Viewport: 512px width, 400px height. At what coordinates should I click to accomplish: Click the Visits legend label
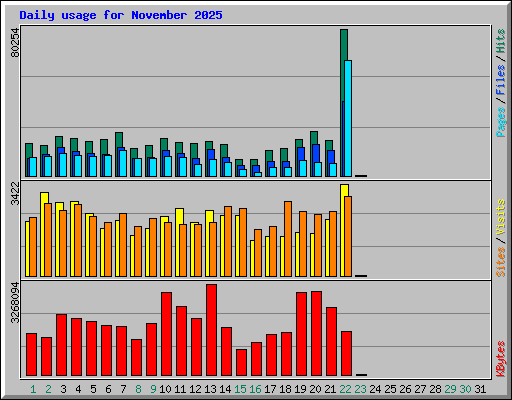[x=501, y=217]
